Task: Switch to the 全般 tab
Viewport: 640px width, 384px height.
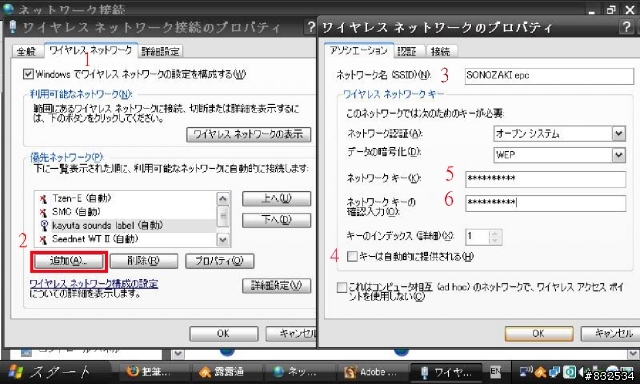Action: coord(26,51)
